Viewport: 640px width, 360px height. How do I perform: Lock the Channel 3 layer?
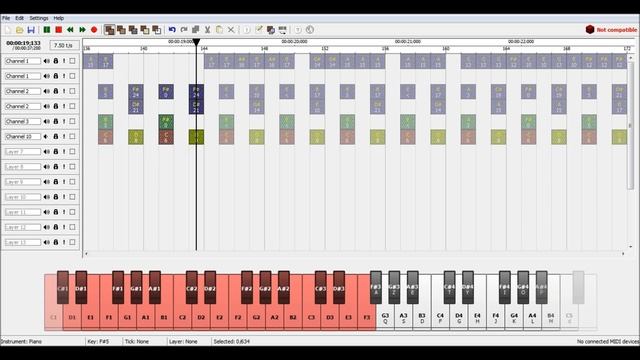click(56, 121)
